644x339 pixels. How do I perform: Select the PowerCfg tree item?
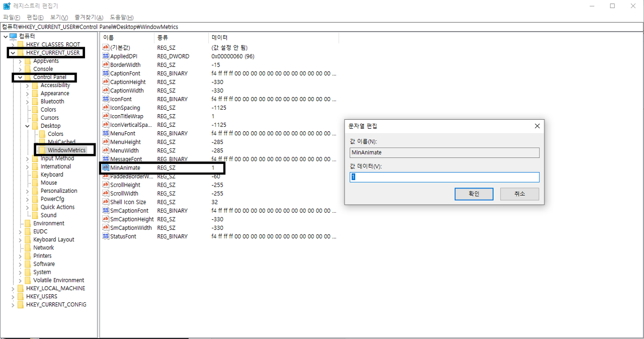52,199
